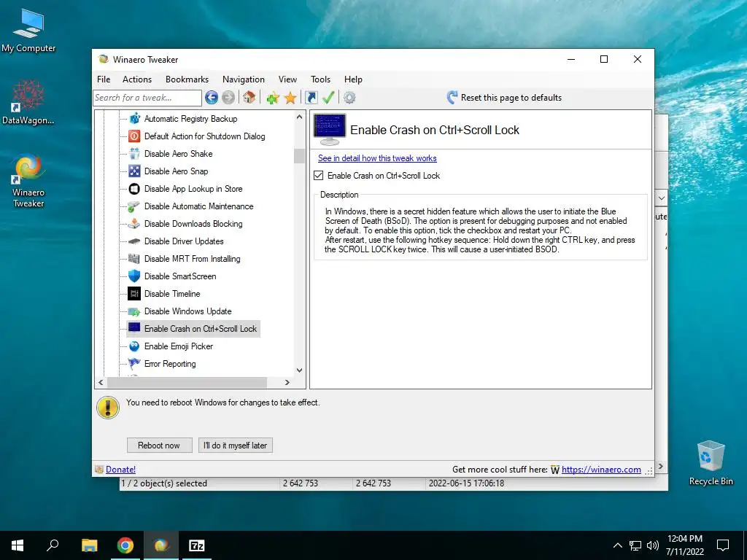Image resolution: width=747 pixels, height=560 pixels.
Task: Show hidden tray icons chevron
Action: pos(617,545)
